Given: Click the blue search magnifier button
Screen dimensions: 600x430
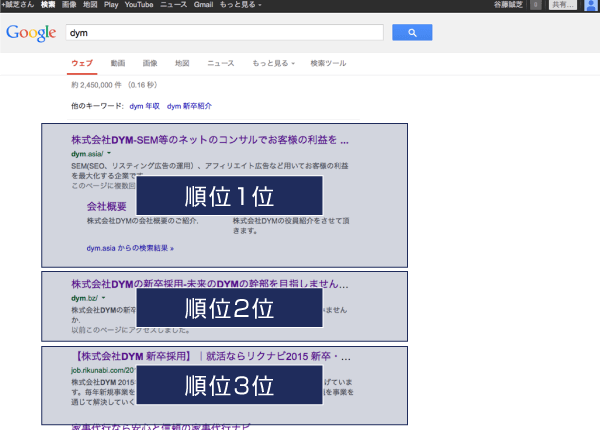Looking at the screenshot, I should click(412, 33).
